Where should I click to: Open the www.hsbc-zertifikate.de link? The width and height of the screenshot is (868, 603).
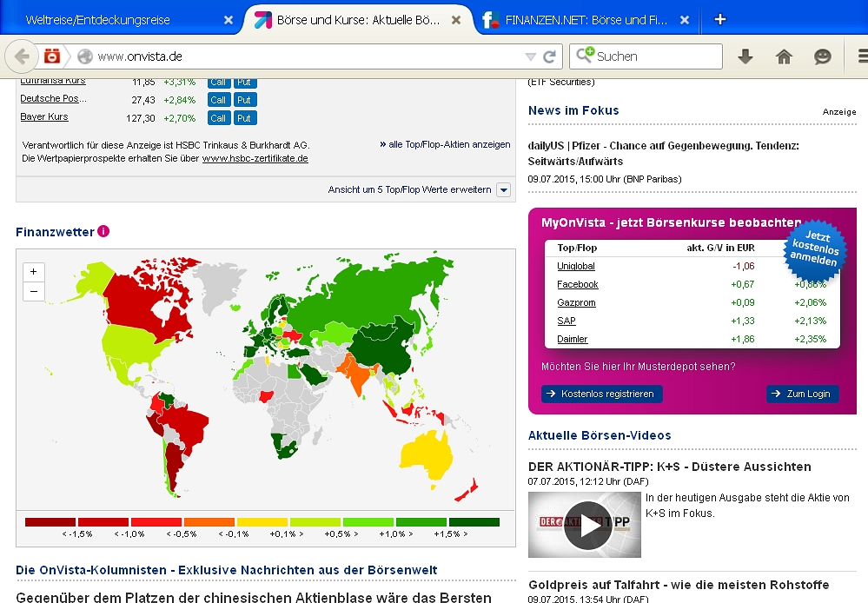pos(255,158)
